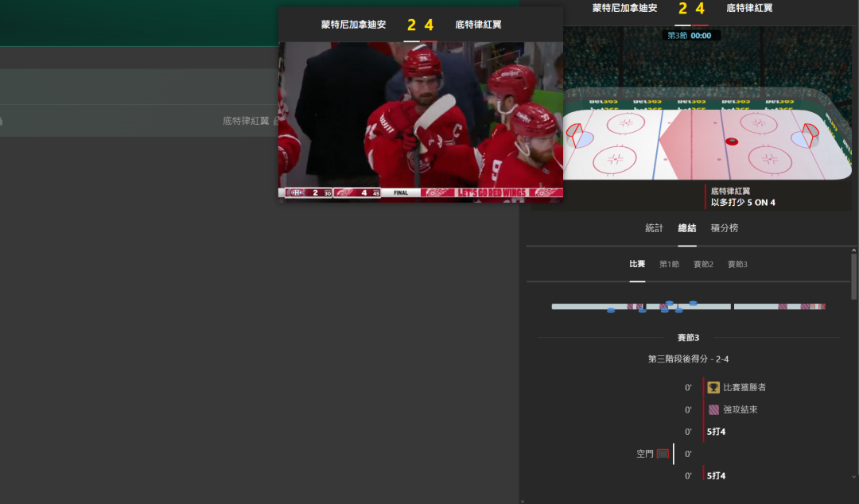859x504 pixels.
Task: Click the empty net 空門 icon
Action: click(x=663, y=453)
